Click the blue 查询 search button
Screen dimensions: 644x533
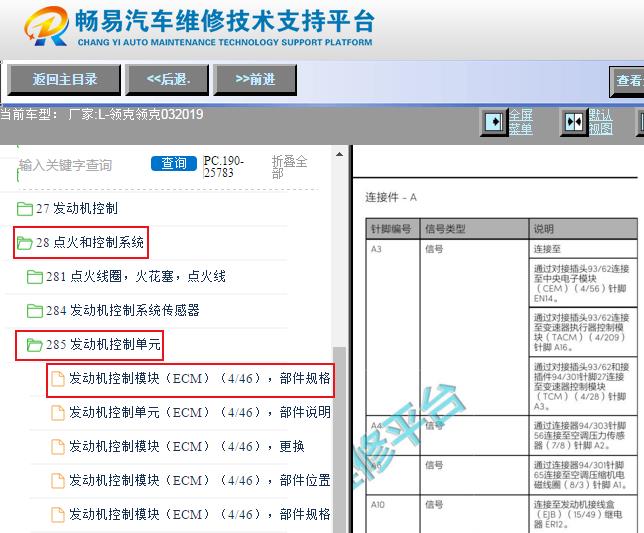coord(174,163)
